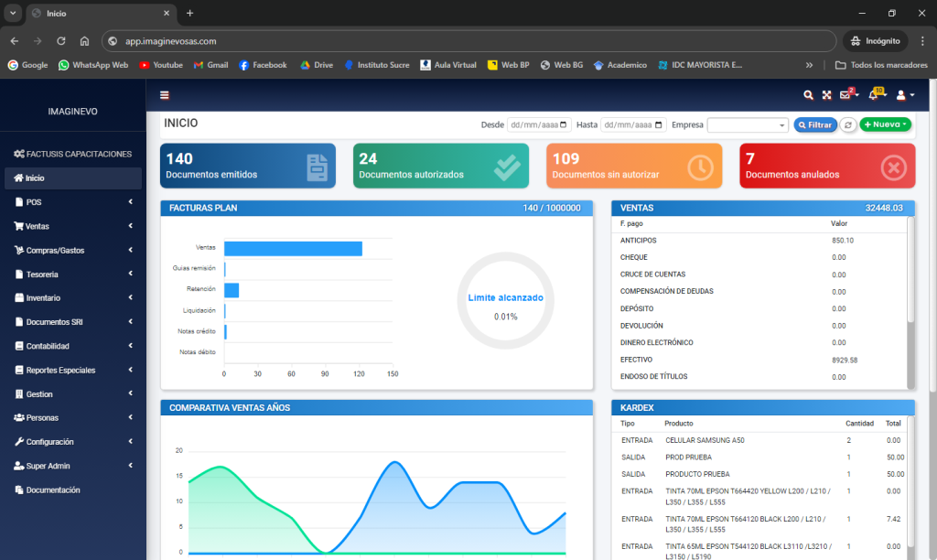Toggle the hamburger sidebar menu
The image size is (937, 560).
tap(165, 95)
